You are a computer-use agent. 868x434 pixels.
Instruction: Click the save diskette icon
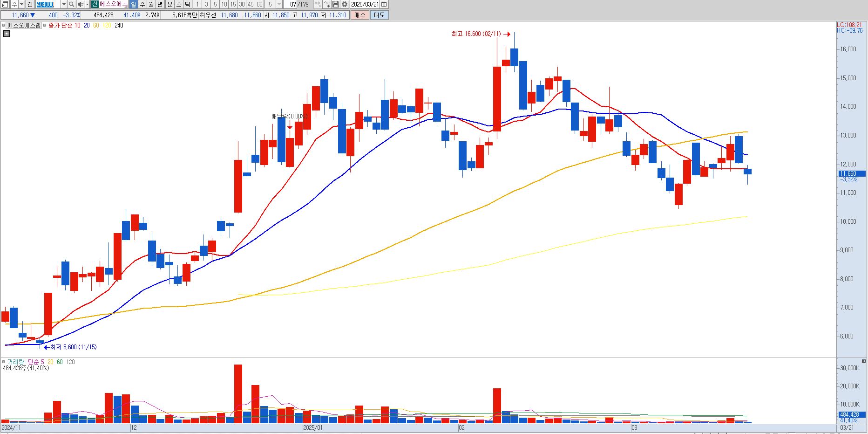point(335,4)
